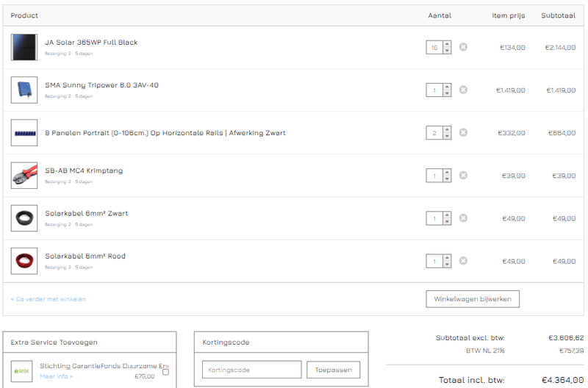Click the €2.144,00 subtotal amount

[x=560, y=48]
